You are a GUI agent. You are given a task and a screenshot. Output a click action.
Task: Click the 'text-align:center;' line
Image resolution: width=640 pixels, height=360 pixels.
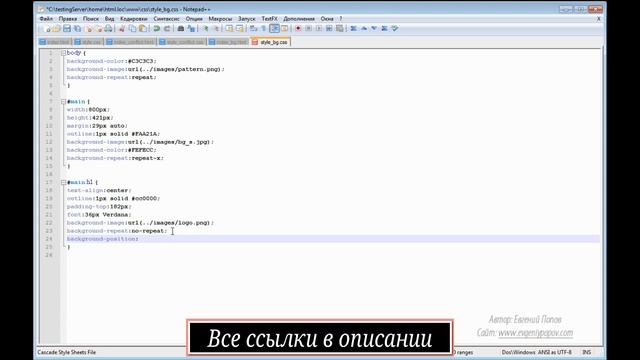click(99, 191)
